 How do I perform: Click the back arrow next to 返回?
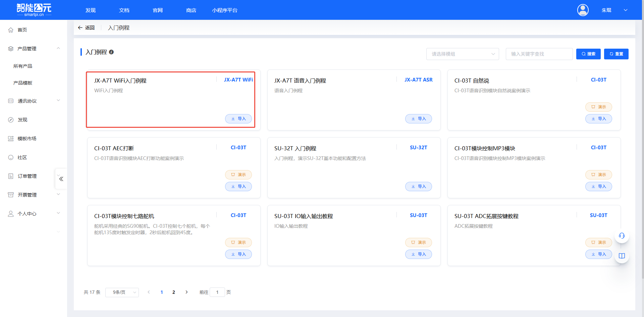pyautogui.click(x=80, y=28)
